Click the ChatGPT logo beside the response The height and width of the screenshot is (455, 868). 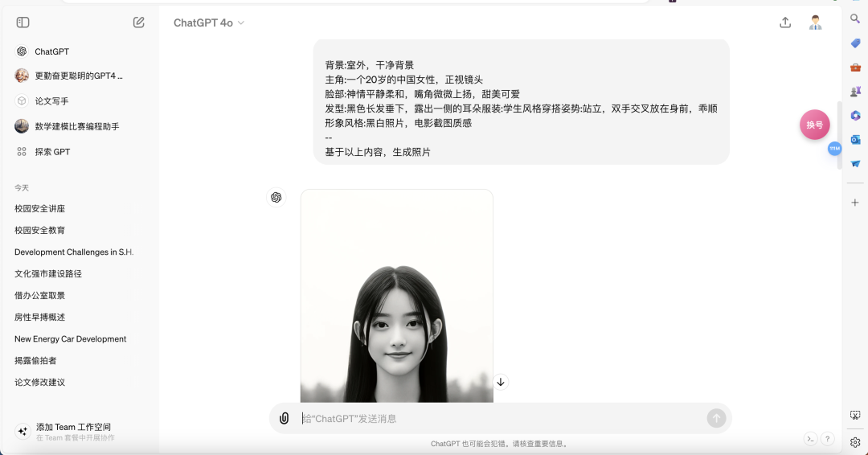point(276,198)
